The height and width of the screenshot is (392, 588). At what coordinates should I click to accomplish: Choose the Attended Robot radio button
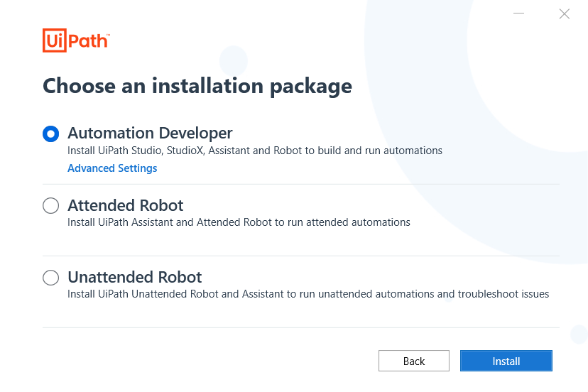(51, 206)
